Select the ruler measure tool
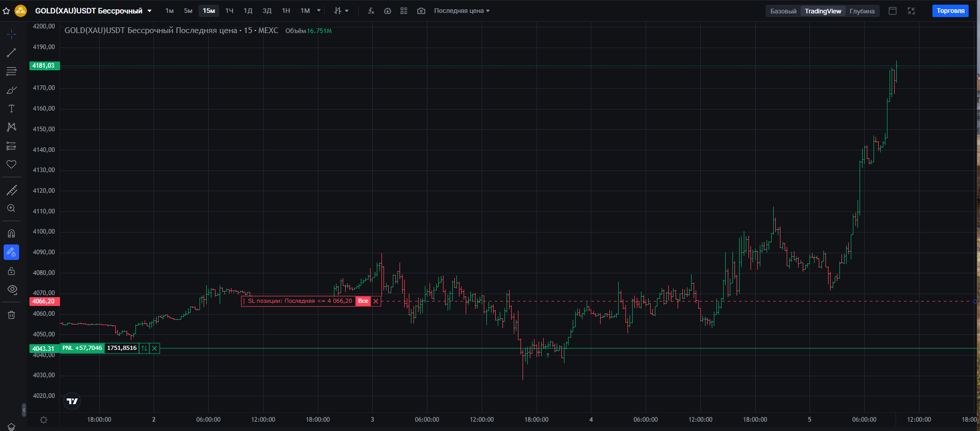The height and width of the screenshot is (431, 980). (x=11, y=191)
